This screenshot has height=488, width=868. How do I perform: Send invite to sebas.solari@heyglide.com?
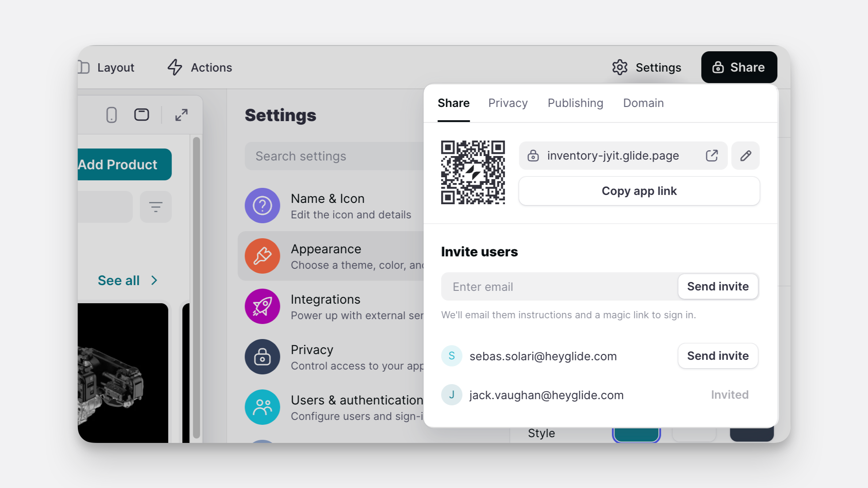(718, 356)
